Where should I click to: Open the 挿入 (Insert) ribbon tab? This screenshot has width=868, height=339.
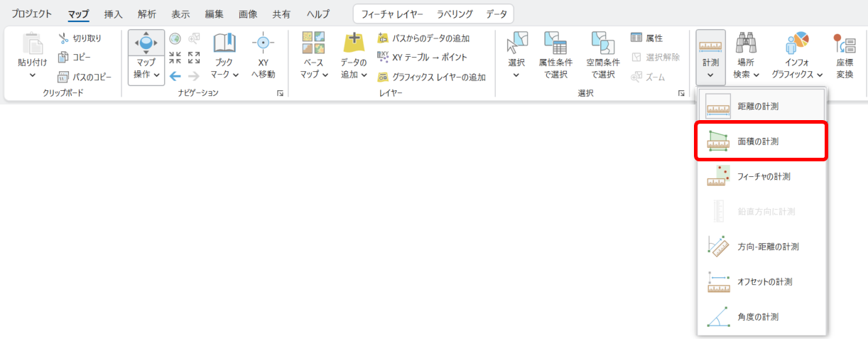113,14
